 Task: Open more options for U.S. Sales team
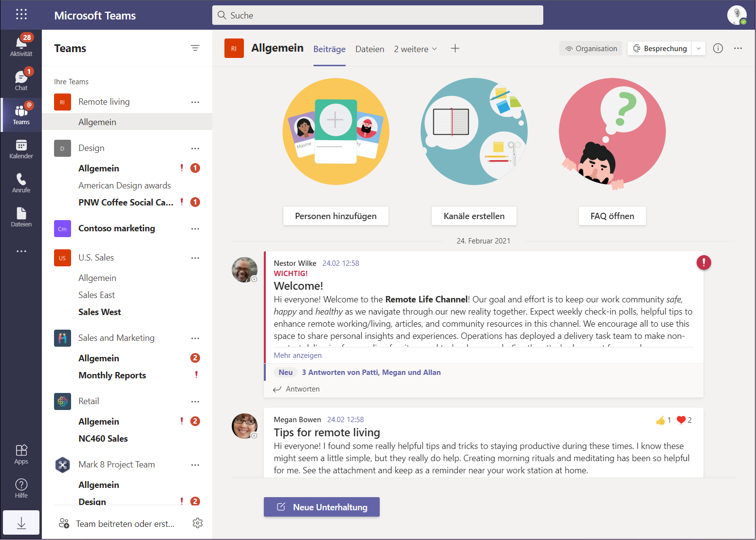coord(195,258)
